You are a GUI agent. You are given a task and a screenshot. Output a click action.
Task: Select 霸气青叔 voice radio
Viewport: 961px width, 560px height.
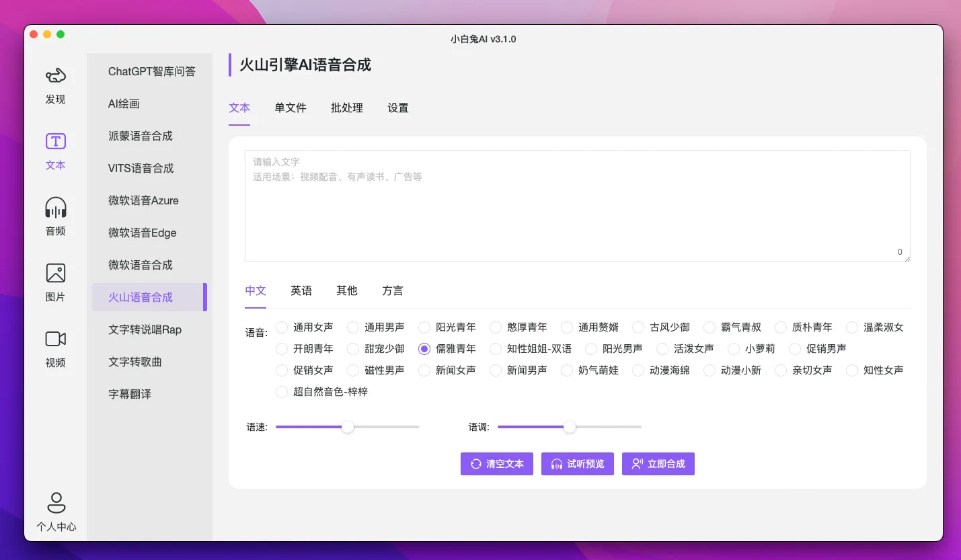(709, 327)
